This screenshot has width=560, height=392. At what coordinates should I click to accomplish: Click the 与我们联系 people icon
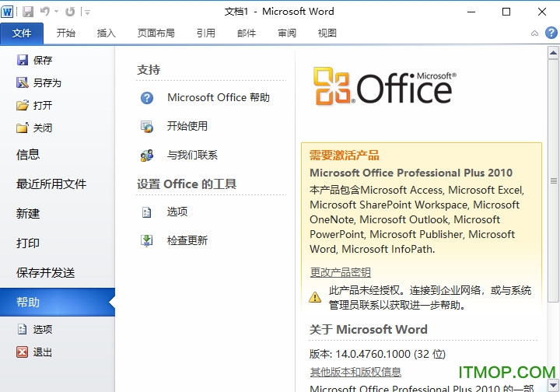pos(147,156)
